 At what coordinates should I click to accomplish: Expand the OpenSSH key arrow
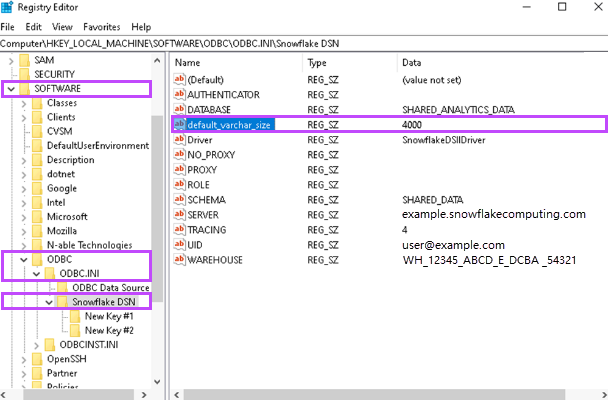(24, 360)
